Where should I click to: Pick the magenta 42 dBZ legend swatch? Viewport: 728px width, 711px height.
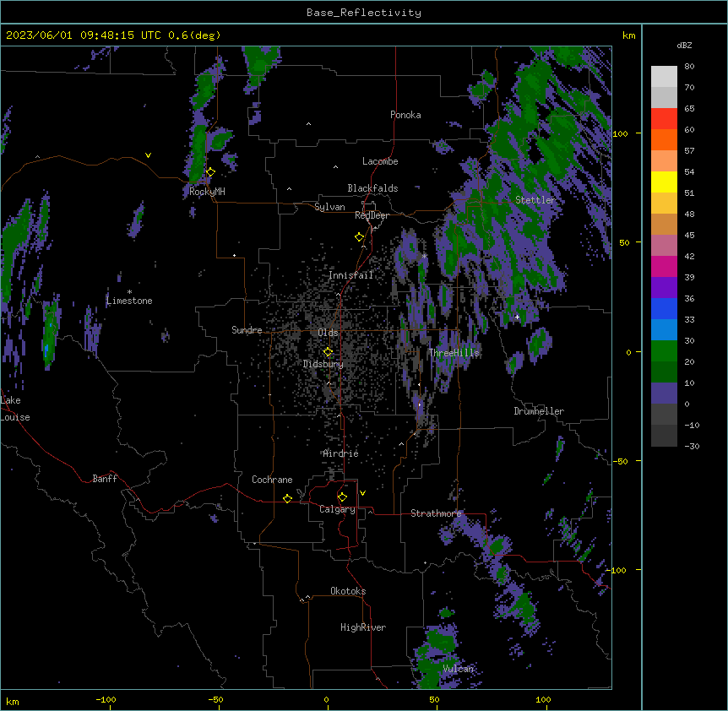click(x=664, y=266)
